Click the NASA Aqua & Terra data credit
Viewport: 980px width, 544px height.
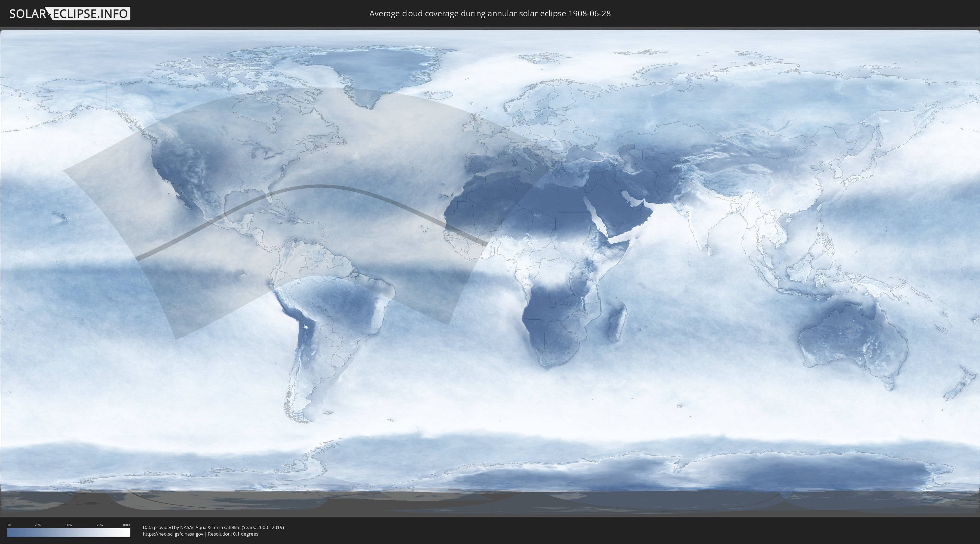click(x=213, y=527)
